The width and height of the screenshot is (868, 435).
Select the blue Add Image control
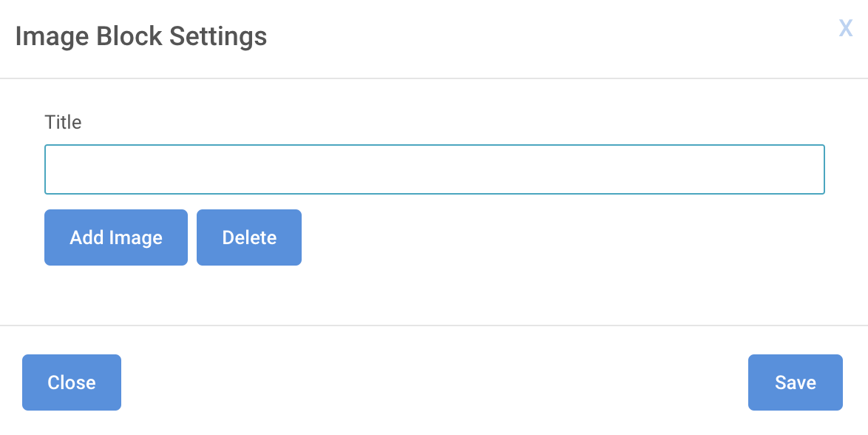point(116,237)
